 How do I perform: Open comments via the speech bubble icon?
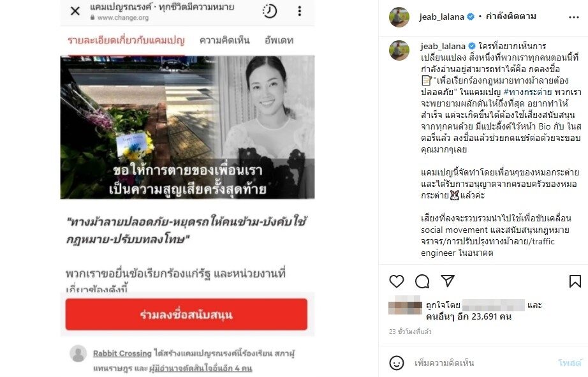422,281
